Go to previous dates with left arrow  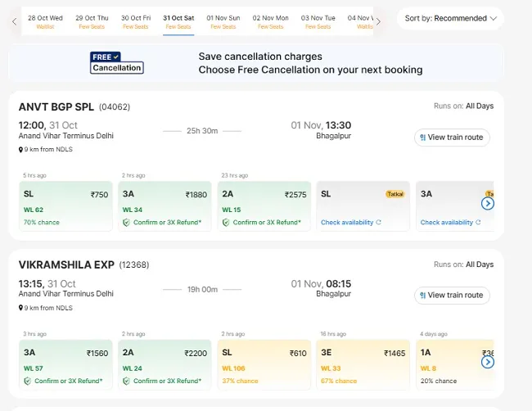click(14, 22)
